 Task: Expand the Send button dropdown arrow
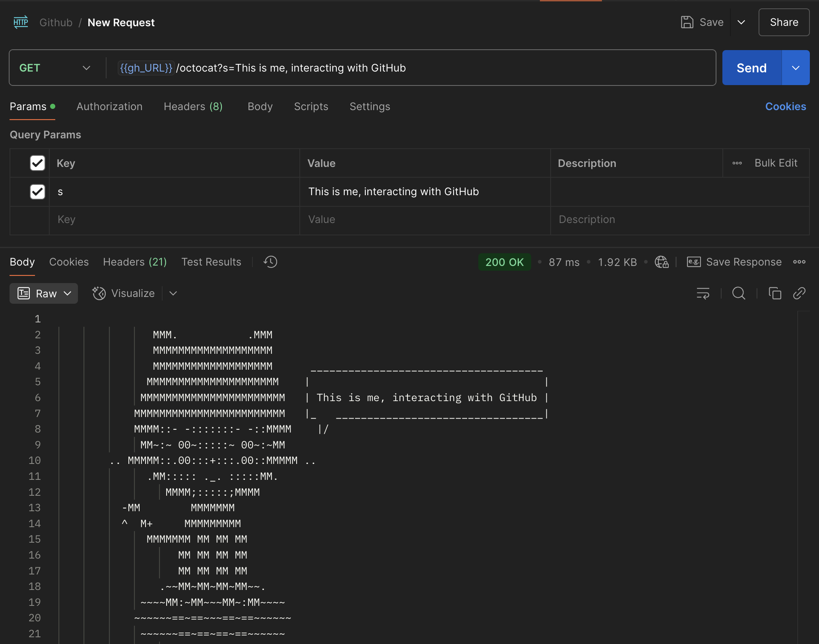pos(796,68)
